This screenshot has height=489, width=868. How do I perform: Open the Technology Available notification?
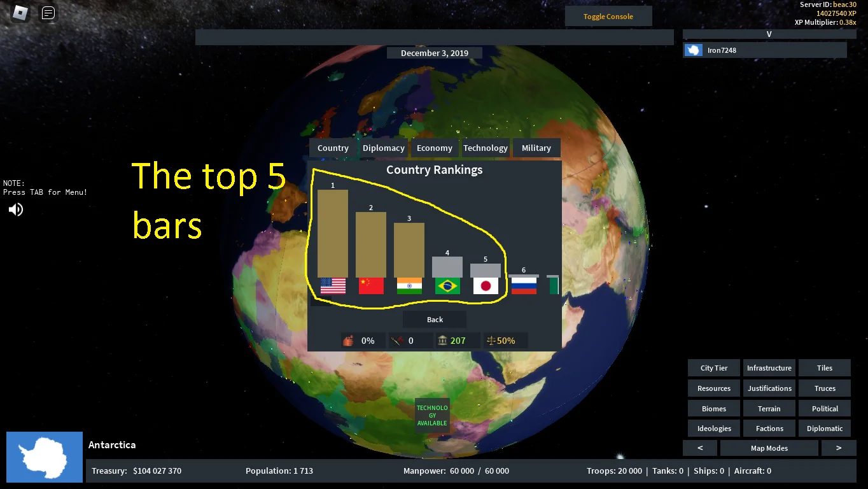432,416
